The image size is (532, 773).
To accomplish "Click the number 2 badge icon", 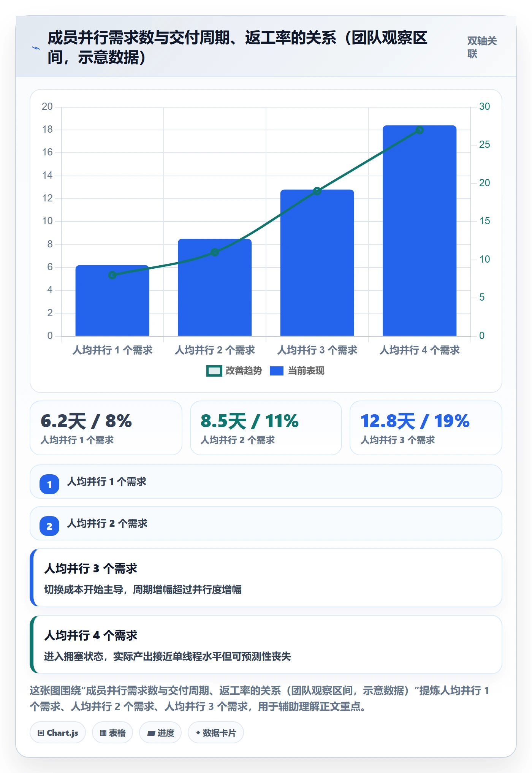I will (49, 526).
